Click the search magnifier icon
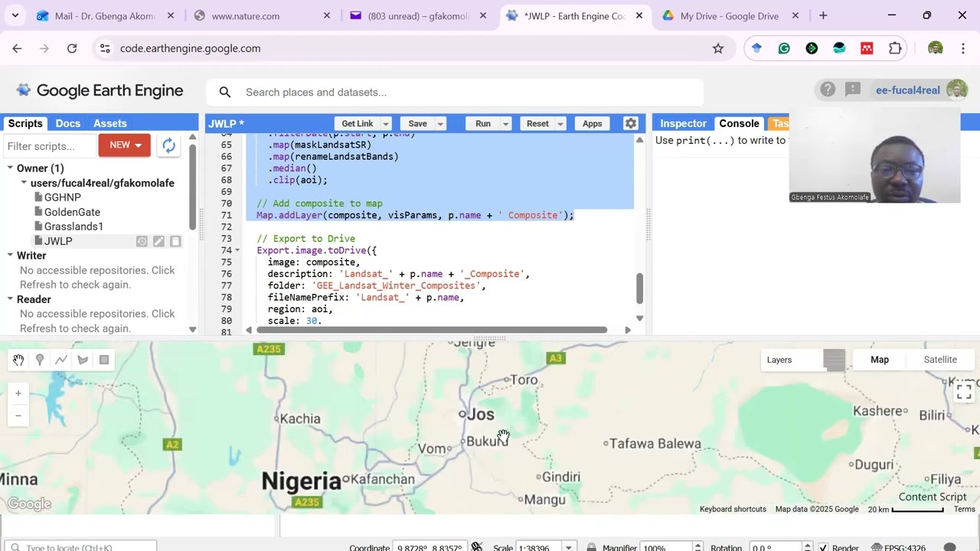980x551 pixels. click(x=225, y=93)
